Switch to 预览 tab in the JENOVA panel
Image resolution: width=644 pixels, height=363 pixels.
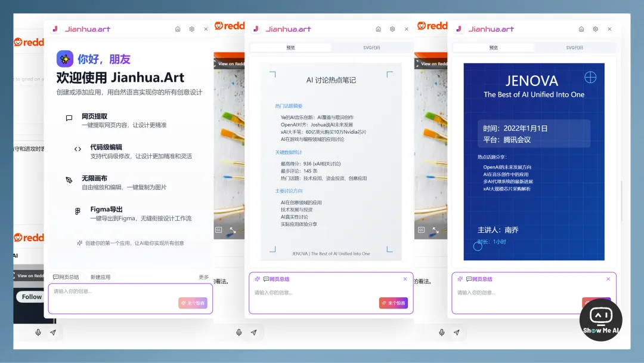[493, 48]
